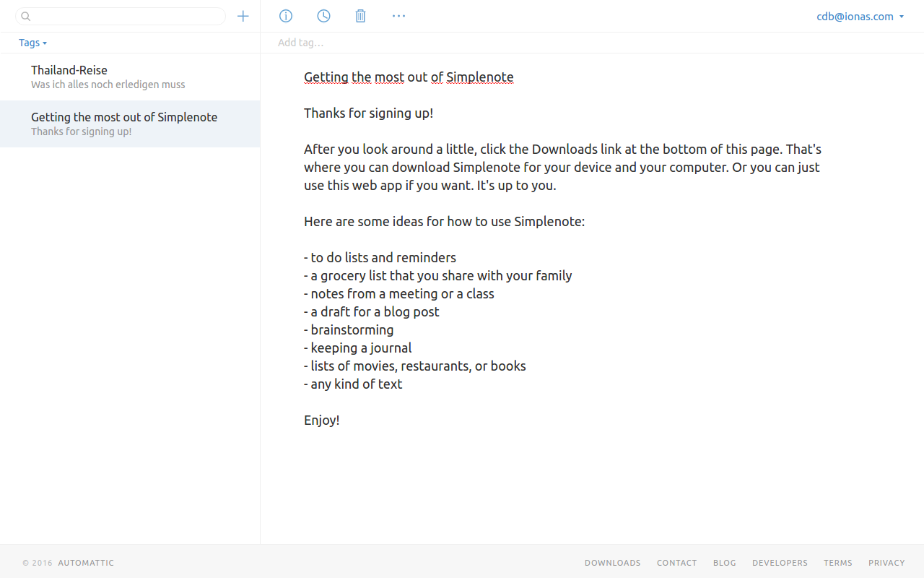Viewport: 924px width, 578px height.
Task: Move the note to trash
Action: [x=361, y=16]
